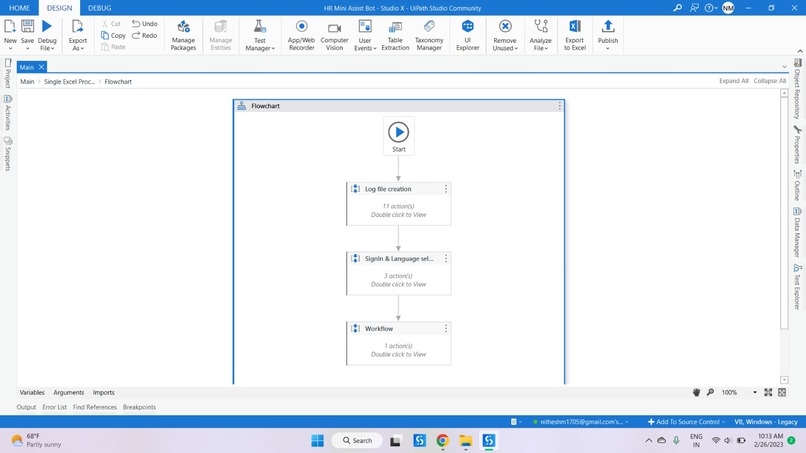Start Table Extraction tool

tap(395, 34)
